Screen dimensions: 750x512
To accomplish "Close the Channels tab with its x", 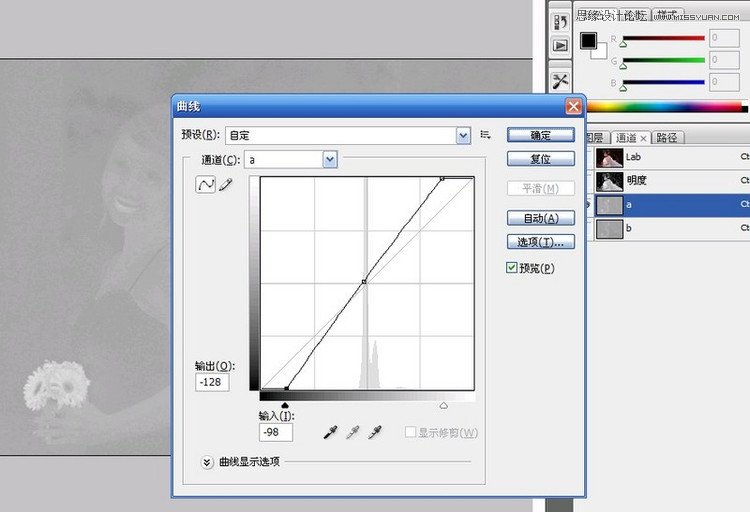I will coord(643,139).
